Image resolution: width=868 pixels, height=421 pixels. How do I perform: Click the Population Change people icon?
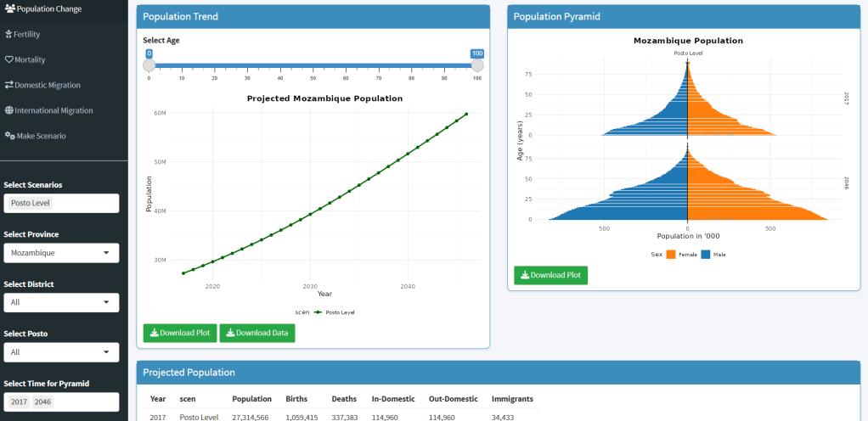point(9,8)
